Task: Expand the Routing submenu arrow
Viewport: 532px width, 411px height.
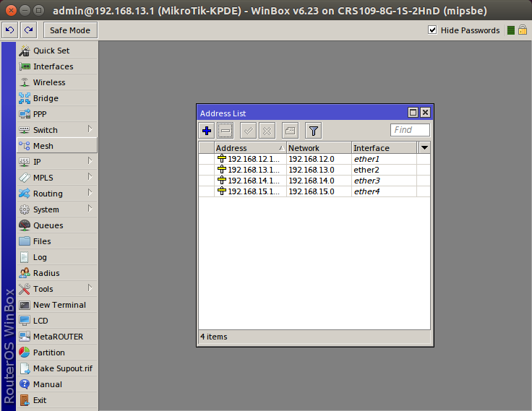Action: 90,193
